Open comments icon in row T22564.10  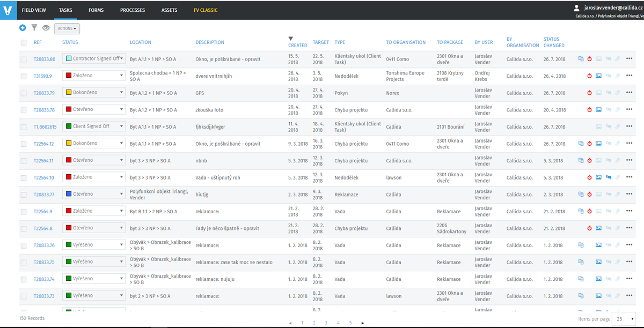point(608,177)
